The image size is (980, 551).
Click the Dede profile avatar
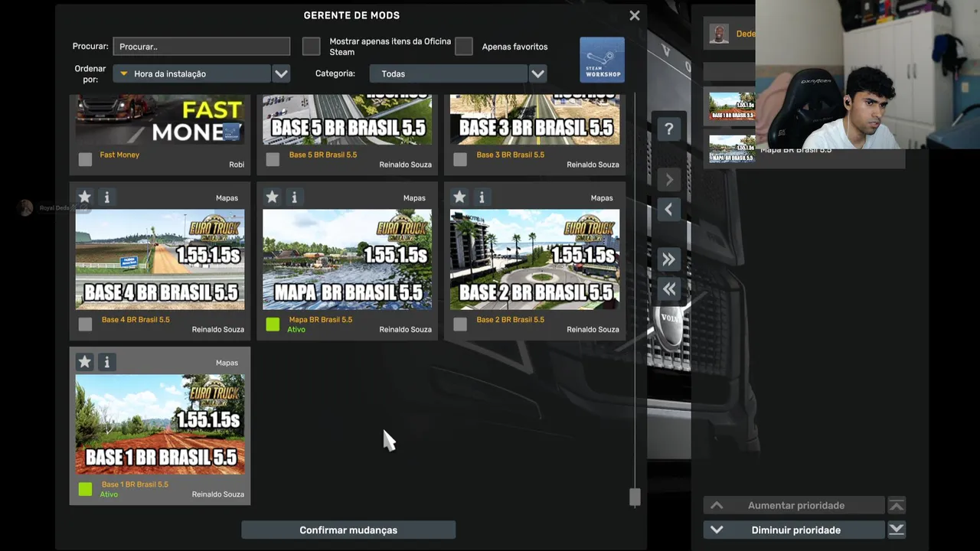pos(719,34)
